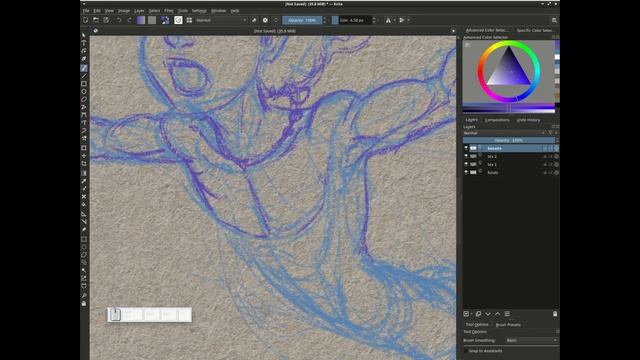Image resolution: width=640 pixels, height=360 pixels.
Task: Open vertical mirror options arrow
Action: (408, 20)
